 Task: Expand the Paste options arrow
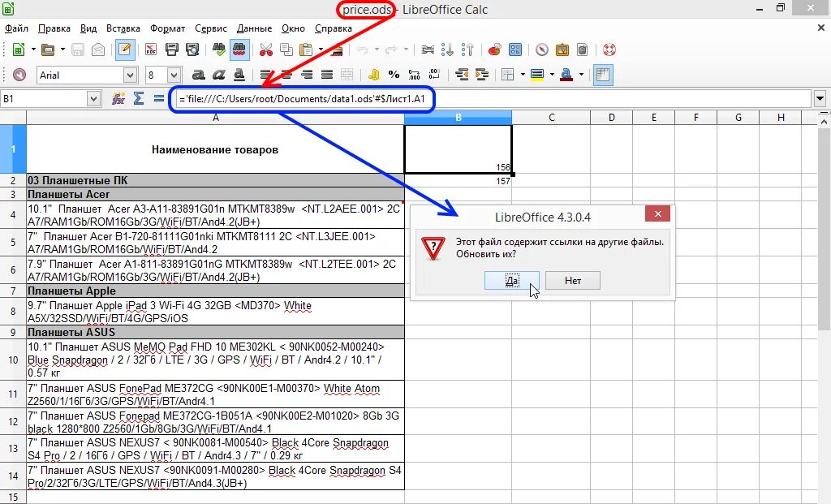[321, 50]
